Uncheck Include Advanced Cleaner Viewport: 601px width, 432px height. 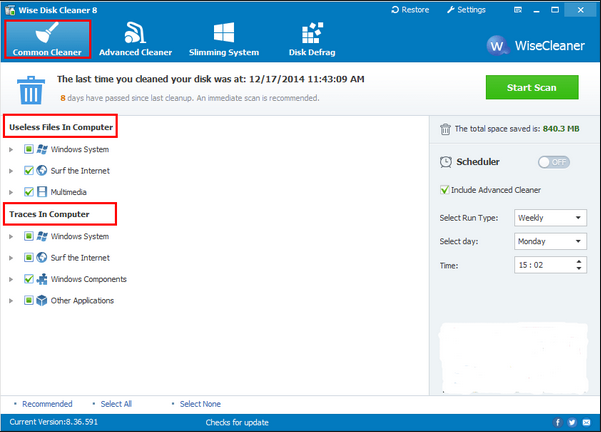click(x=445, y=190)
